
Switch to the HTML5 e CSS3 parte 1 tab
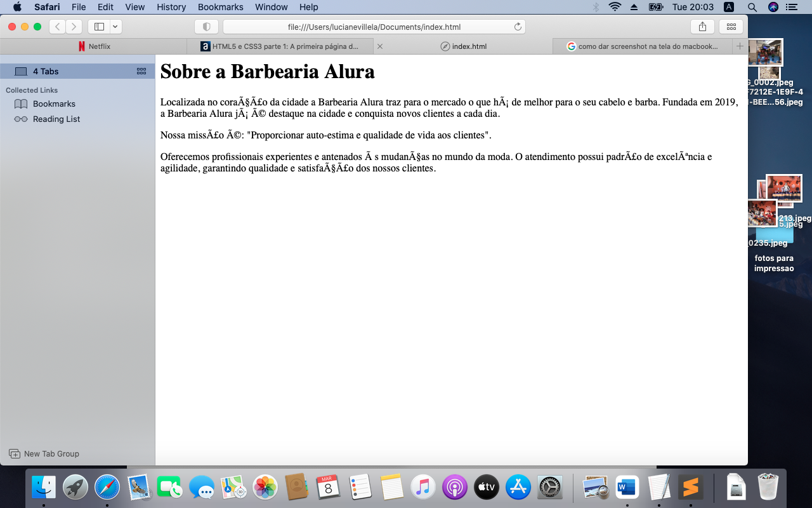(x=280, y=46)
